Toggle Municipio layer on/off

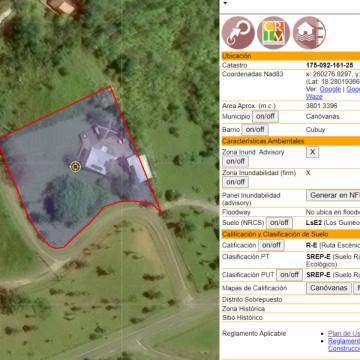click(x=265, y=117)
